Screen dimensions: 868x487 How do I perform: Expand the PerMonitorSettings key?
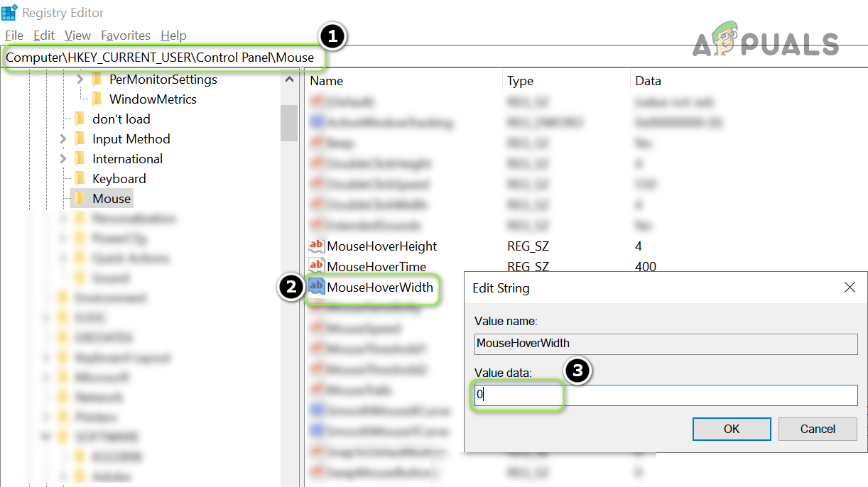[x=80, y=80]
